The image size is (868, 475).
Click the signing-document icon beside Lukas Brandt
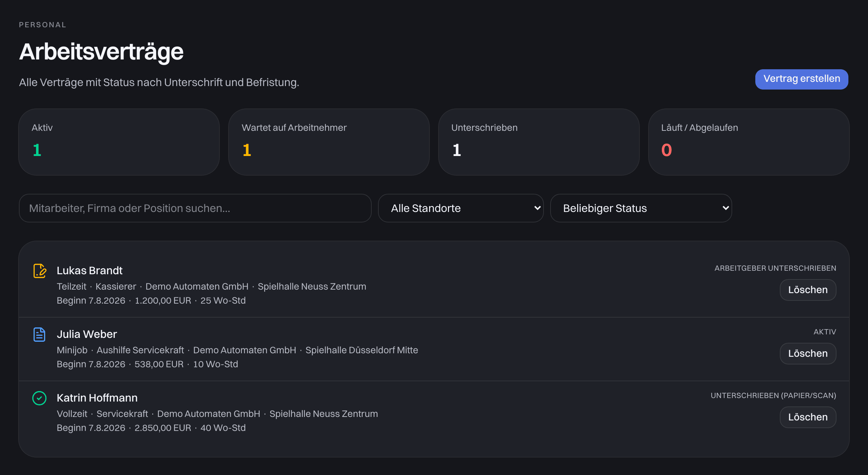pos(40,271)
